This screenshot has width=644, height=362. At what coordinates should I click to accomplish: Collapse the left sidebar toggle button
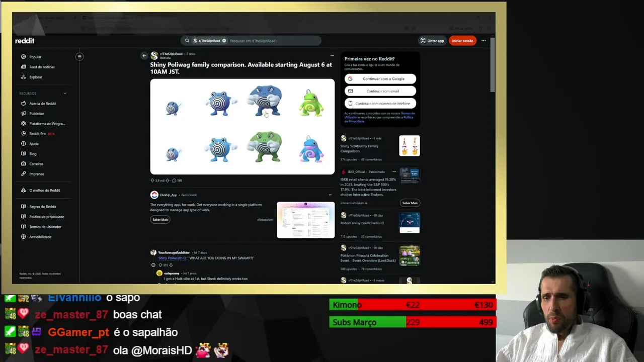[x=79, y=56]
